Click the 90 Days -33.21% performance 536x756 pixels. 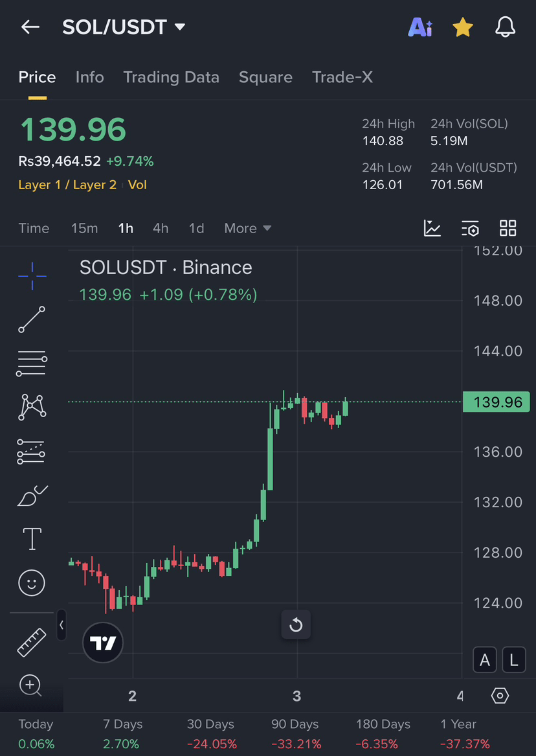click(x=296, y=734)
